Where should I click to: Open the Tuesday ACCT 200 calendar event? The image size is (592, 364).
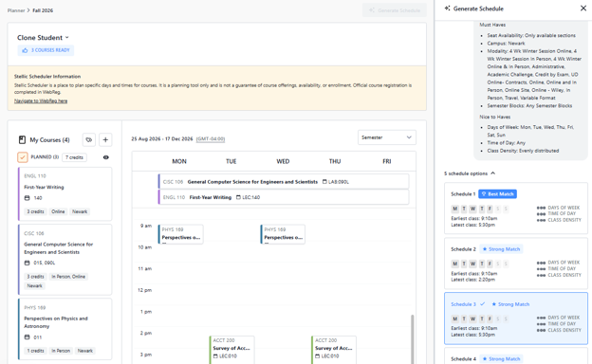(x=231, y=350)
